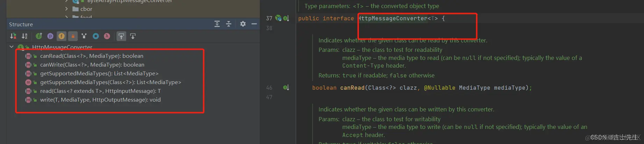Click 'boolean' return type on line 46
This screenshot has height=144, width=644.
click(324, 88)
